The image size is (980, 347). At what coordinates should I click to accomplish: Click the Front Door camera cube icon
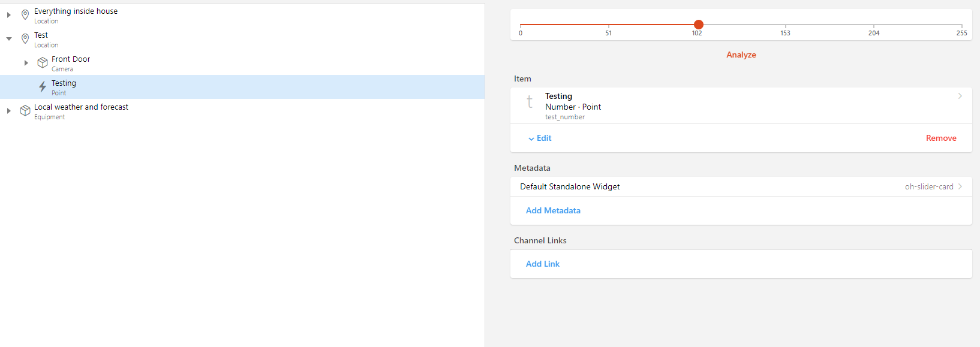[43, 63]
